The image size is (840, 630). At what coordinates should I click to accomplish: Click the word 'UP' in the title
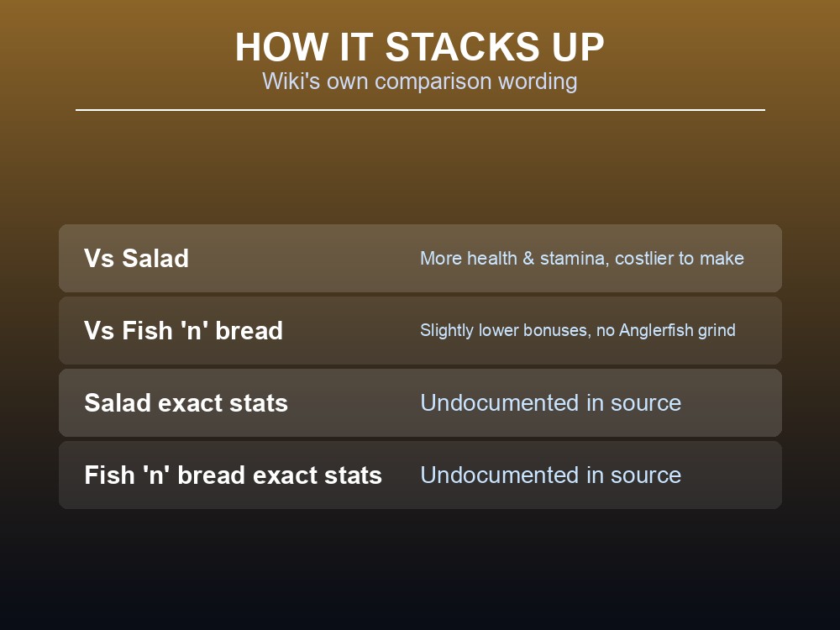[x=578, y=47]
